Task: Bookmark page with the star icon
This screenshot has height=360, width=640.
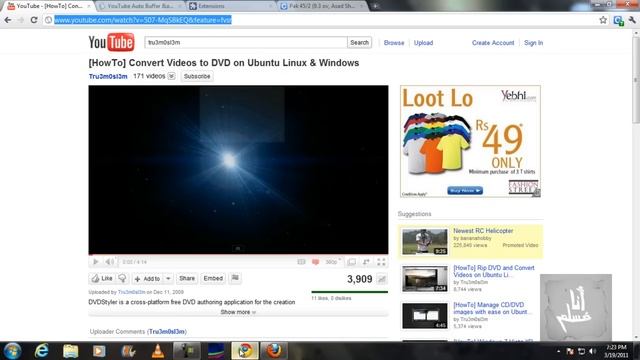Action: click(x=603, y=20)
